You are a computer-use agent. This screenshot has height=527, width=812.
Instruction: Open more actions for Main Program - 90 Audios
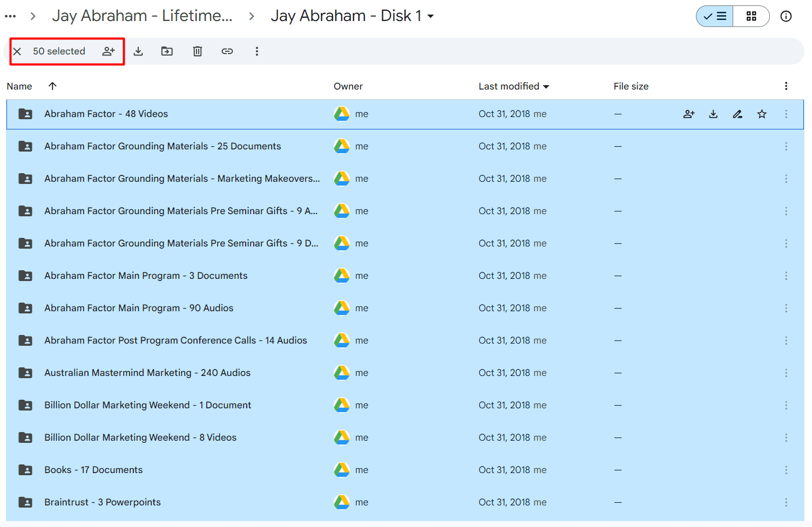coord(786,308)
